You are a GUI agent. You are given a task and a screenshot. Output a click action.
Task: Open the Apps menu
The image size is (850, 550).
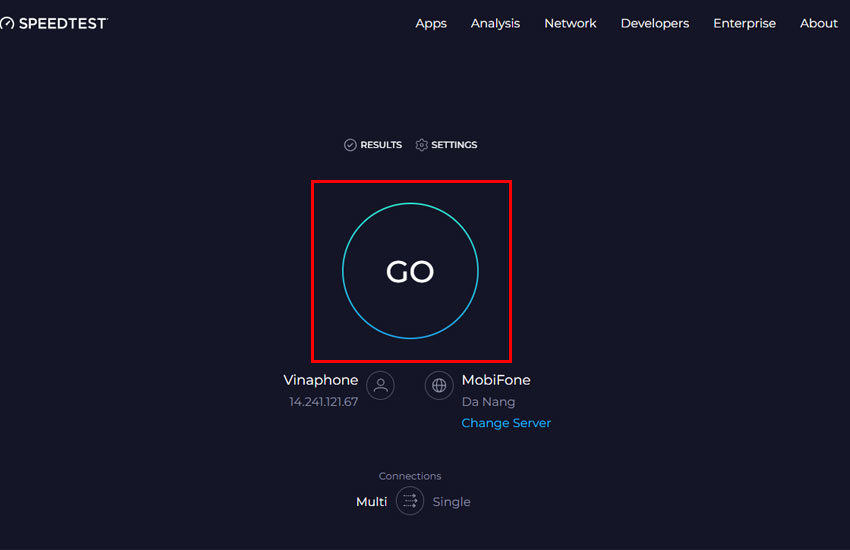tap(431, 23)
